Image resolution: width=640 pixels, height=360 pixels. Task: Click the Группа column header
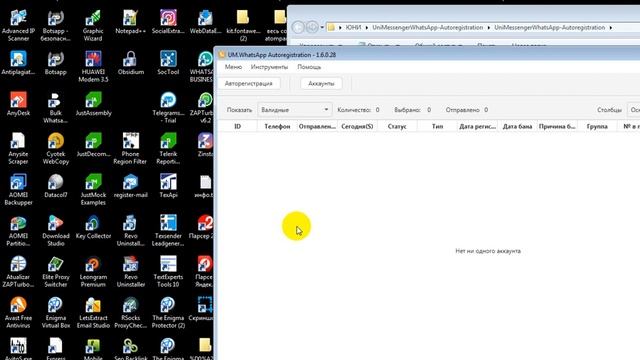[x=597, y=127]
